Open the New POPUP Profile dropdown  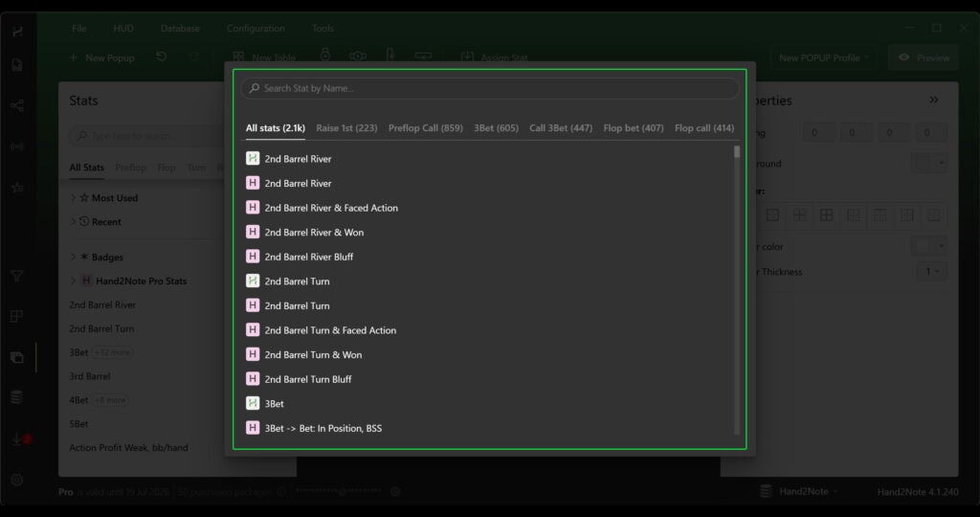click(x=824, y=57)
